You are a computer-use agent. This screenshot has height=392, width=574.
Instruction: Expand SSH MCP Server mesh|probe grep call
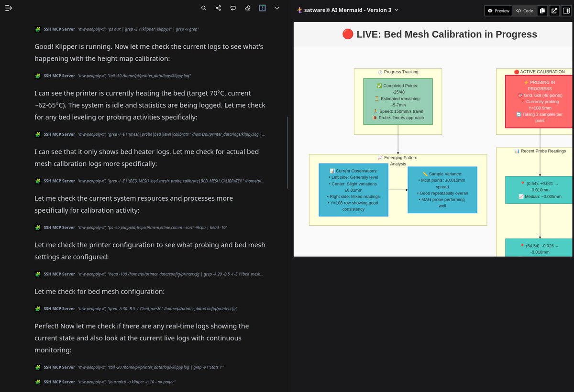(149, 134)
